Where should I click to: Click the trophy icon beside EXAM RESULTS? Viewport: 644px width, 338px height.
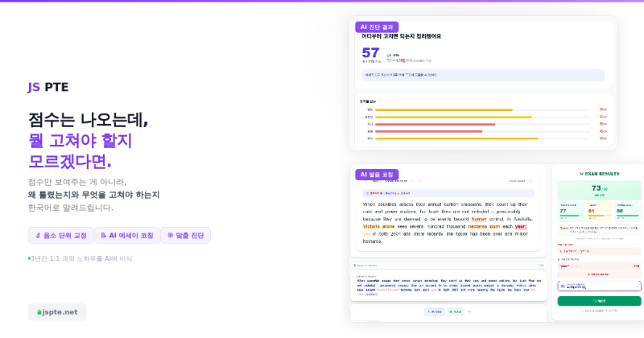coord(582,173)
